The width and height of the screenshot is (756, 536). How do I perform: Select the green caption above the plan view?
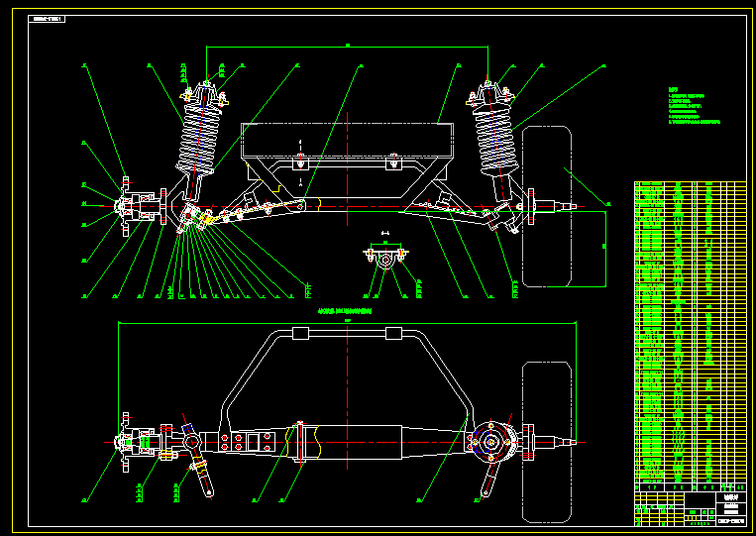(x=345, y=311)
